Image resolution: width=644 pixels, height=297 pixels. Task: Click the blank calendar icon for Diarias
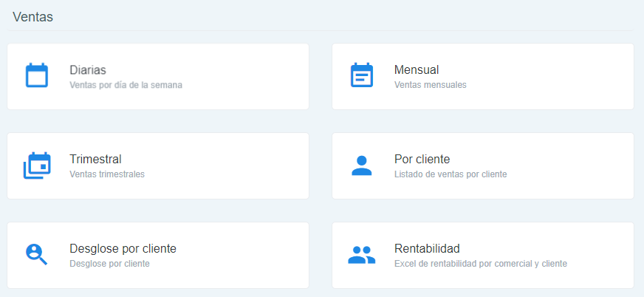(37, 75)
